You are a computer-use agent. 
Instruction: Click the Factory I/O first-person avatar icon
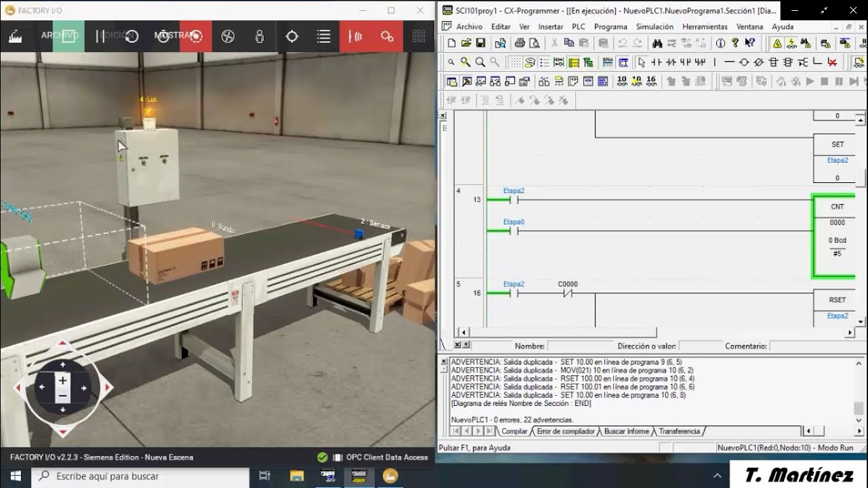click(x=260, y=37)
